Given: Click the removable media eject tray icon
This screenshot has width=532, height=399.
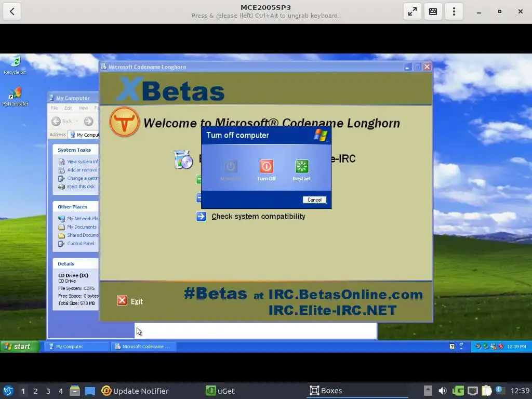Looking at the screenshot, I should pyautogui.click(x=428, y=391).
